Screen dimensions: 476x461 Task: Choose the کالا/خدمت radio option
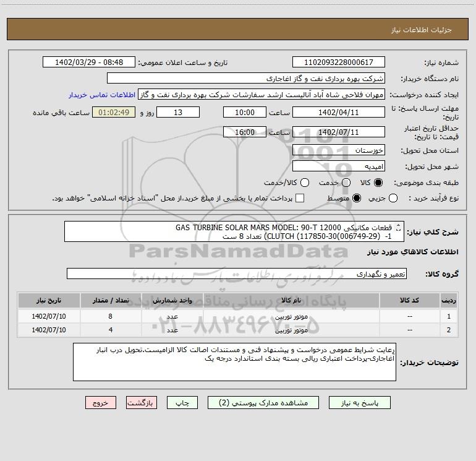pos(305,183)
